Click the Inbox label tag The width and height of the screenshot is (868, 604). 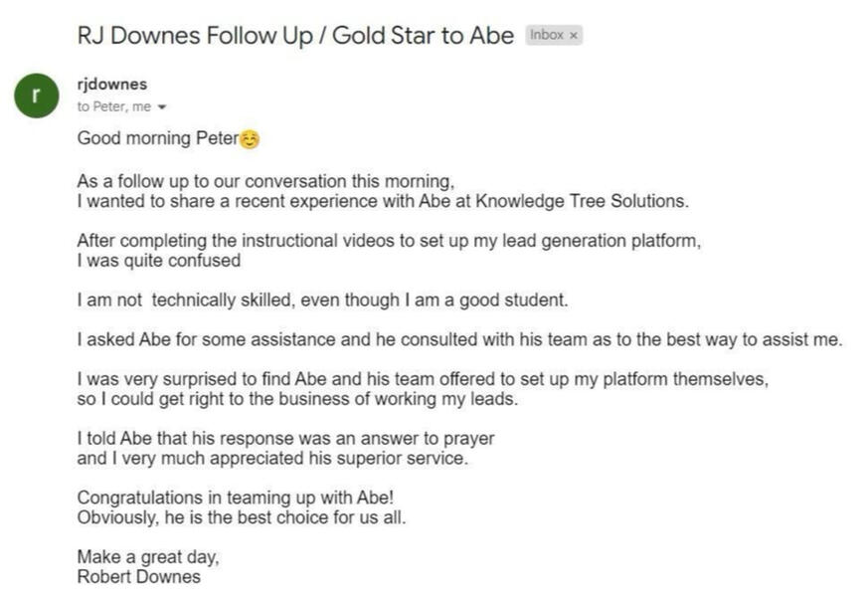[x=554, y=35]
